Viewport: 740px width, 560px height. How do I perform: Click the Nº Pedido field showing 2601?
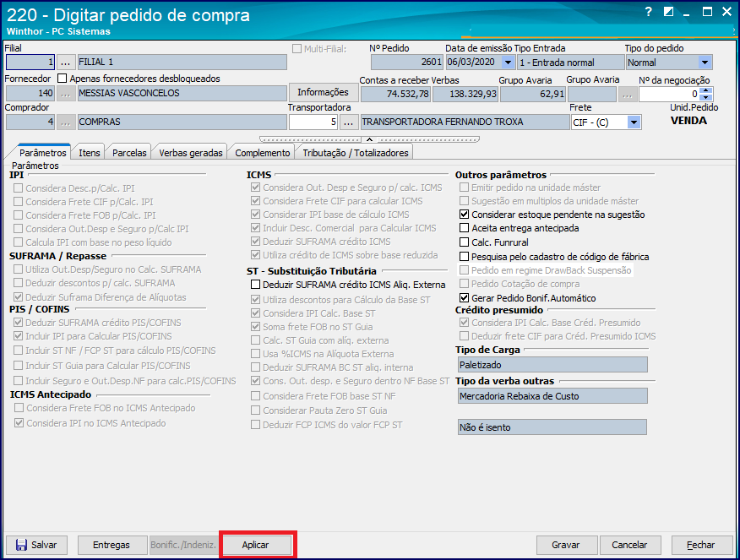tap(407, 63)
